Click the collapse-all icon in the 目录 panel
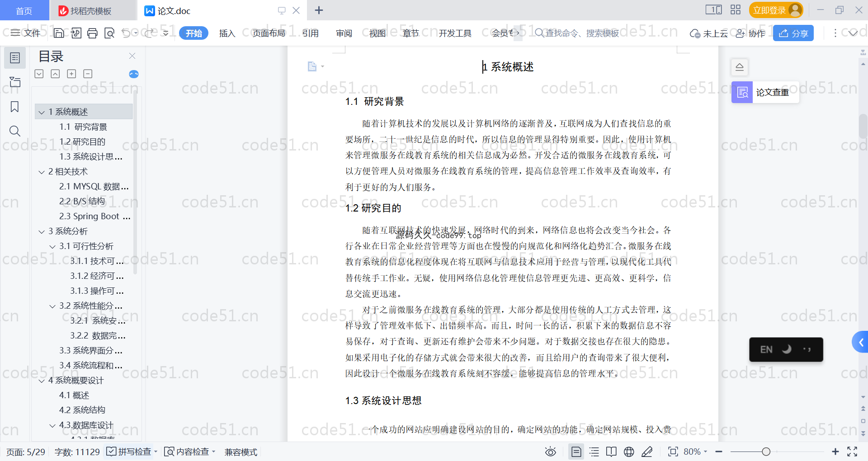The width and height of the screenshot is (868, 461). [55, 74]
